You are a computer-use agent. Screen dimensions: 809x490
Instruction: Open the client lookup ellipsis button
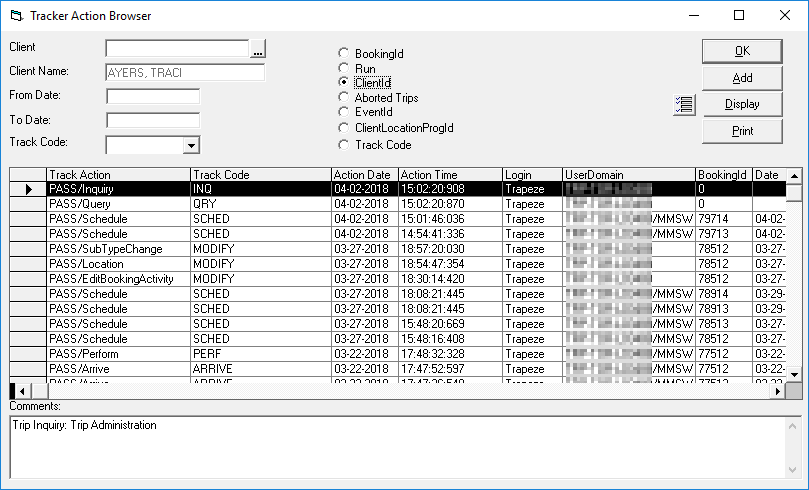pyautogui.click(x=257, y=49)
